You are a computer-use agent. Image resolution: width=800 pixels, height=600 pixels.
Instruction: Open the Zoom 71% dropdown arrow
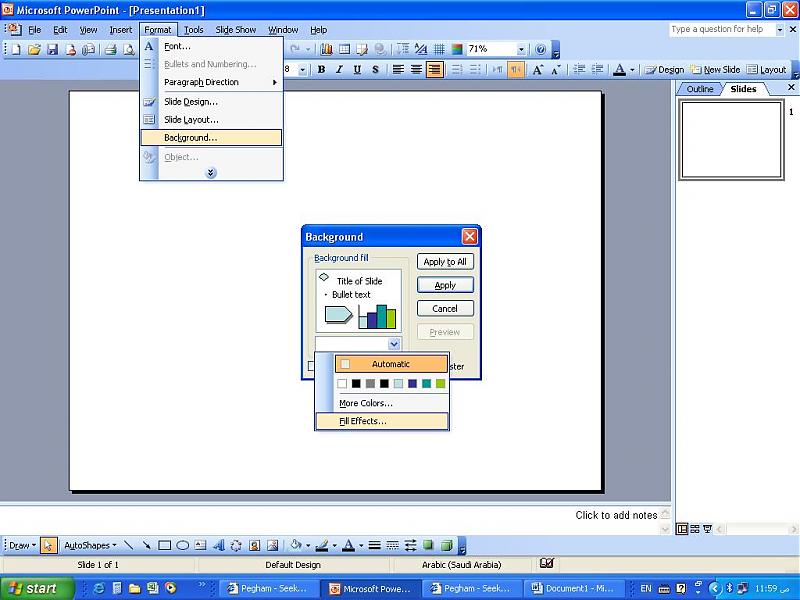[521, 49]
